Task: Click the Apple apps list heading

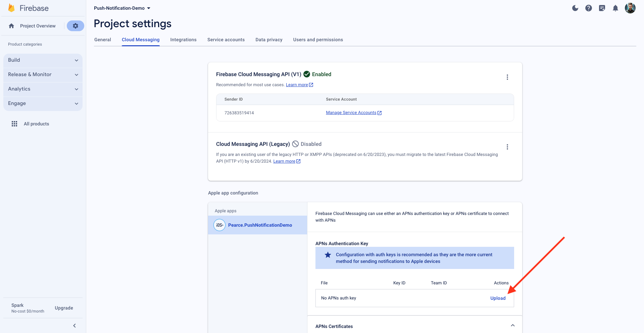Action: coord(226,211)
